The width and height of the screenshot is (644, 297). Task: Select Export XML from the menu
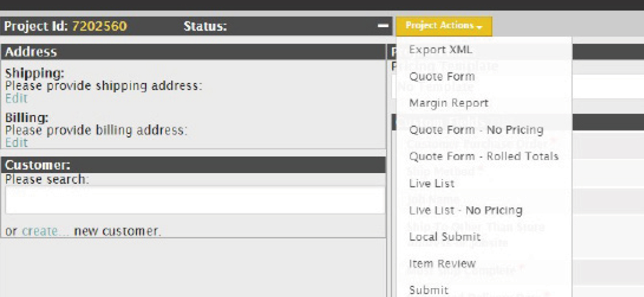[440, 50]
